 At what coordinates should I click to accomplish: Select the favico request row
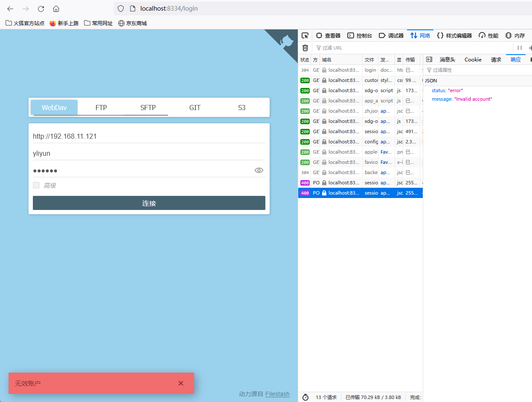[360, 162]
